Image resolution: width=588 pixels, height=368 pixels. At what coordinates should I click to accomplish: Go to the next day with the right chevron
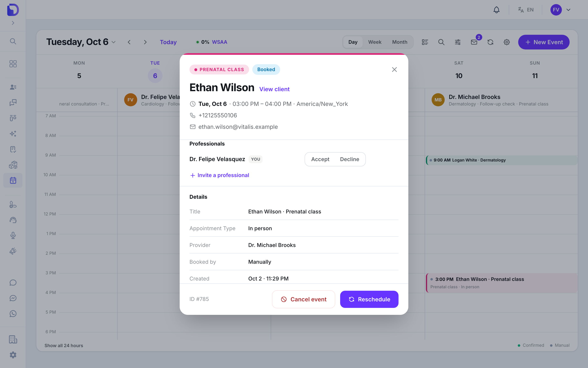pyautogui.click(x=145, y=42)
